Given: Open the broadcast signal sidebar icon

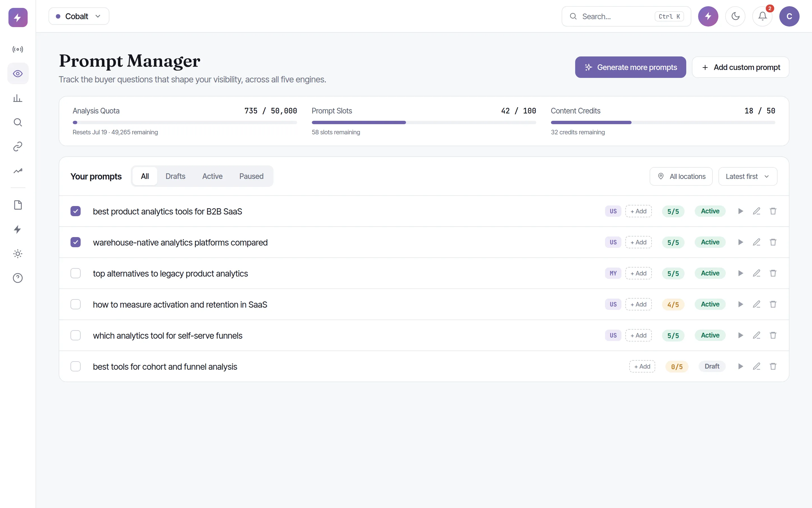Looking at the screenshot, I should (x=18, y=49).
